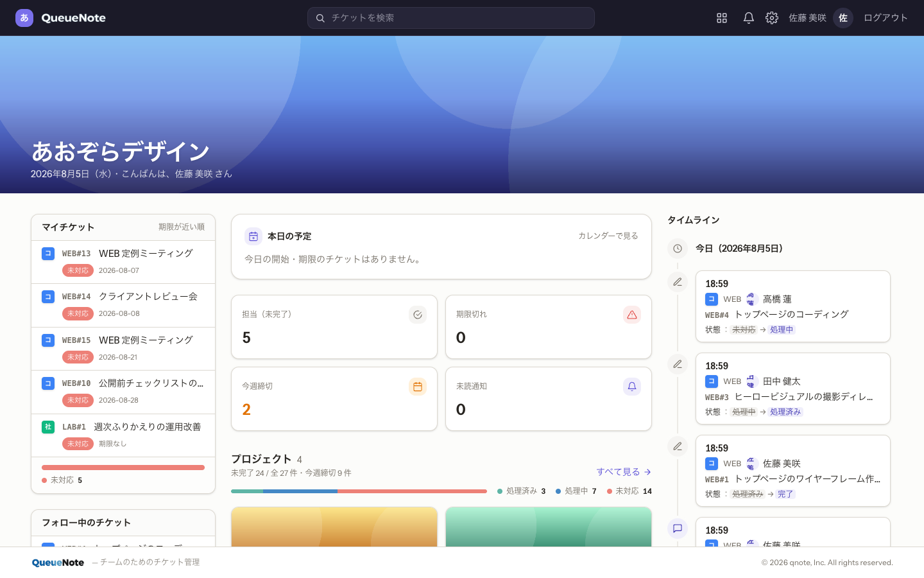Viewport: 924px width, 578px height.
Task: Click green 社 icon beside LAB#1
Action: (x=48, y=426)
